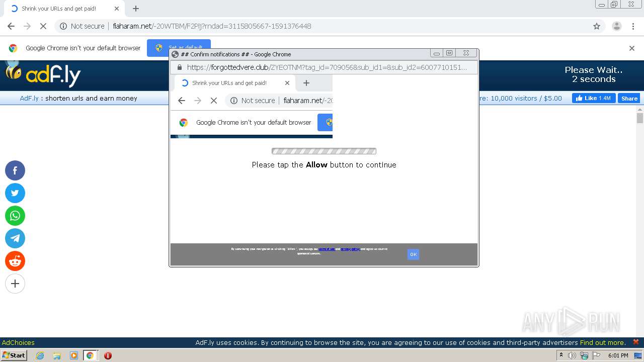
Task: Click forward arrow in main Chrome window
Action: (x=27, y=26)
